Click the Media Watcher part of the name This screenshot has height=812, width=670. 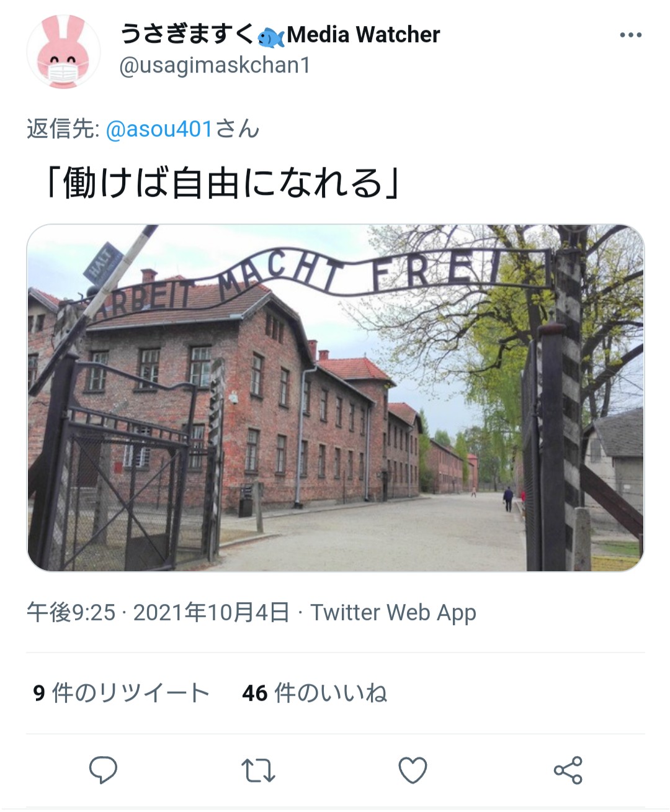click(364, 35)
